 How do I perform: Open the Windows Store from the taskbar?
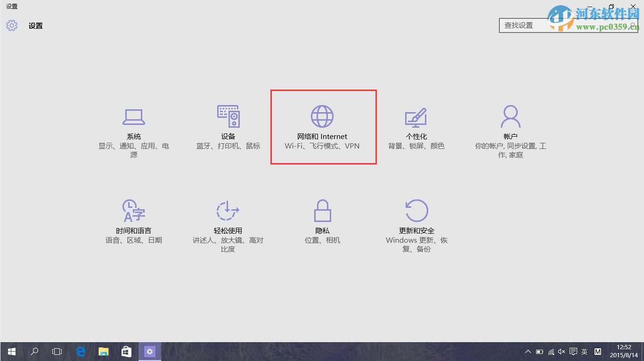(126, 351)
